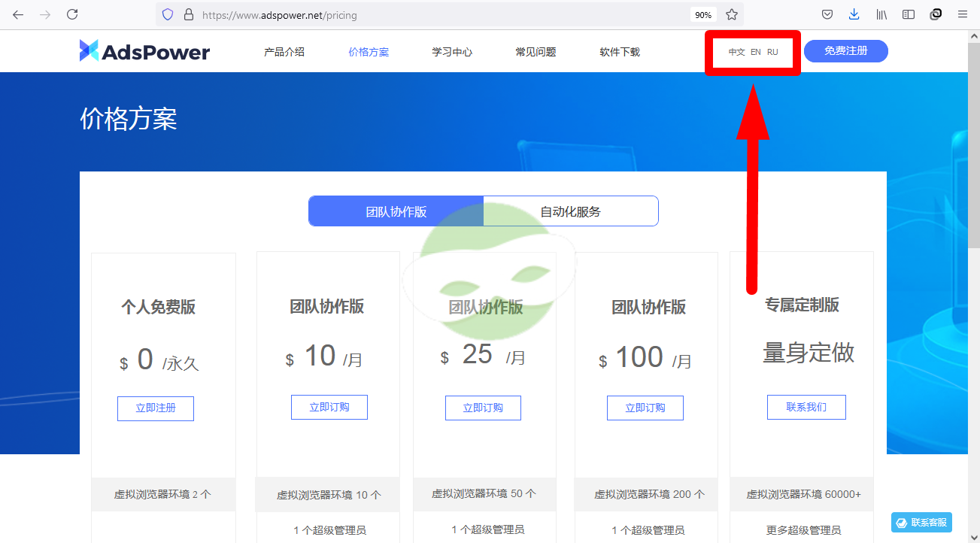Open 常见问题 navigation item

tap(536, 52)
